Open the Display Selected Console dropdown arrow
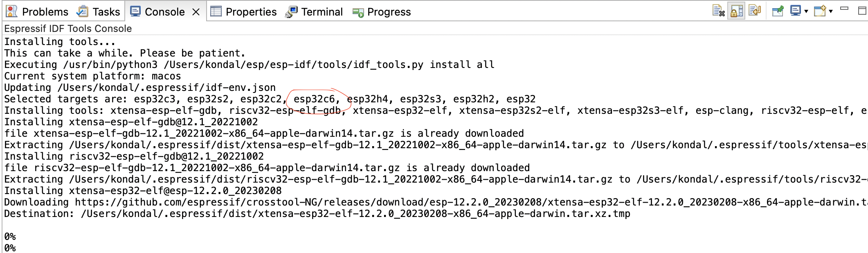Image resolution: width=868 pixels, height=253 pixels. pos(807,11)
